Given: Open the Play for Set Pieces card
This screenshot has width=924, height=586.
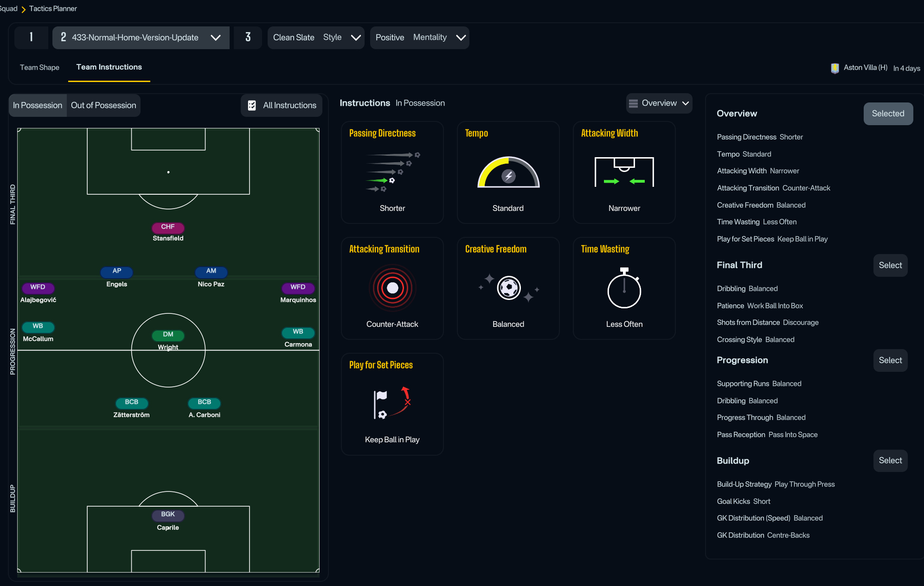Looking at the screenshot, I should pos(392,404).
